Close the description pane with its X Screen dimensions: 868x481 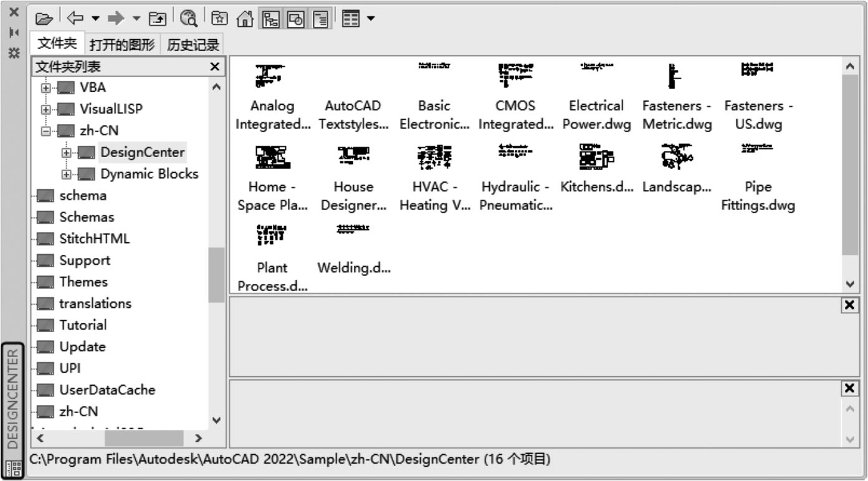(849, 388)
